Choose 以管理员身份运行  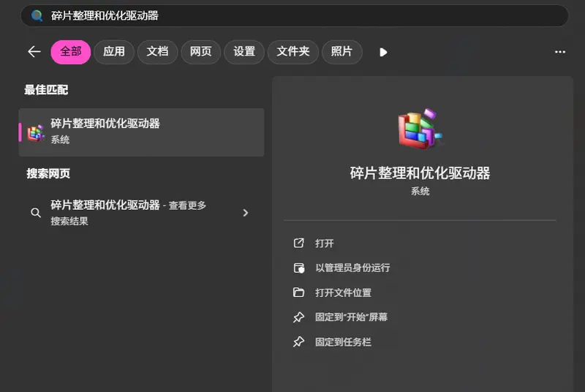click(x=352, y=268)
